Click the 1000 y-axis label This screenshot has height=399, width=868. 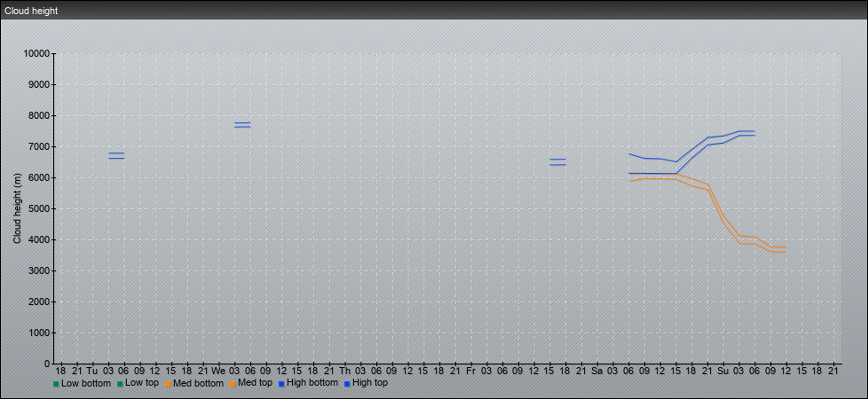tap(39, 332)
